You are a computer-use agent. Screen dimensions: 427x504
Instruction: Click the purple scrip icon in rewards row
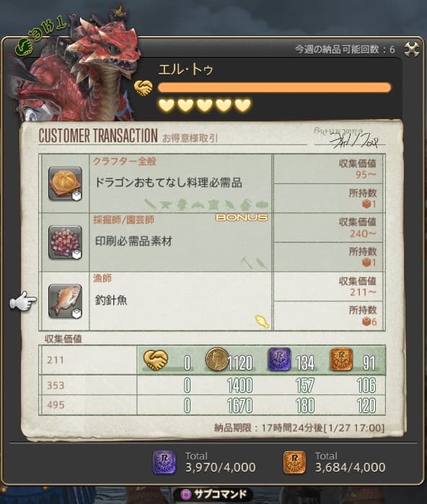[279, 359]
